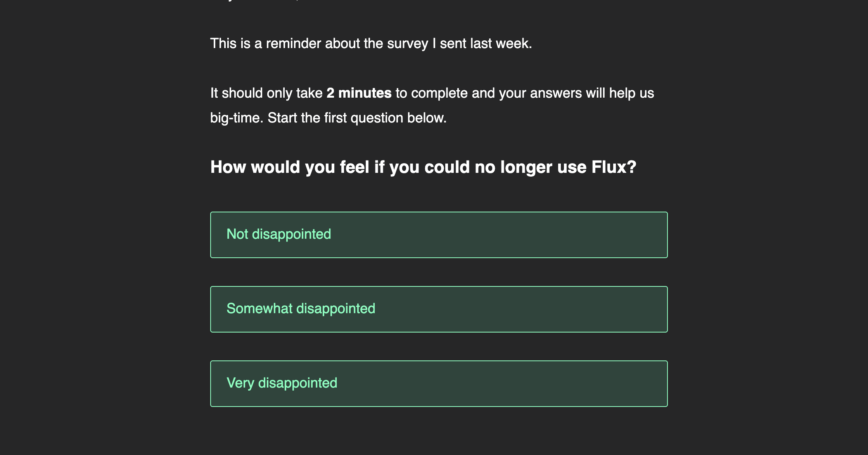Click empty right area of "Very disappointed" box

pyautogui.click(x=543, y=383)
